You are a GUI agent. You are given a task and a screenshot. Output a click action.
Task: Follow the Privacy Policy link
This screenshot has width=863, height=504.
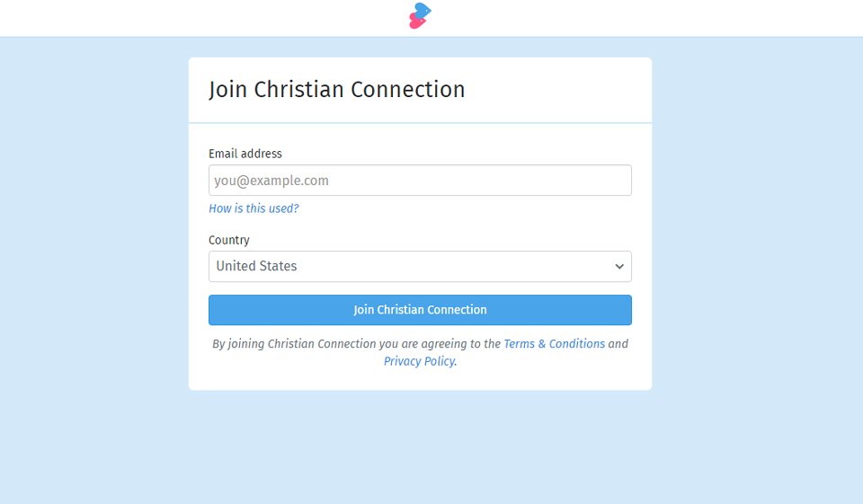click(x=419, y=361)
